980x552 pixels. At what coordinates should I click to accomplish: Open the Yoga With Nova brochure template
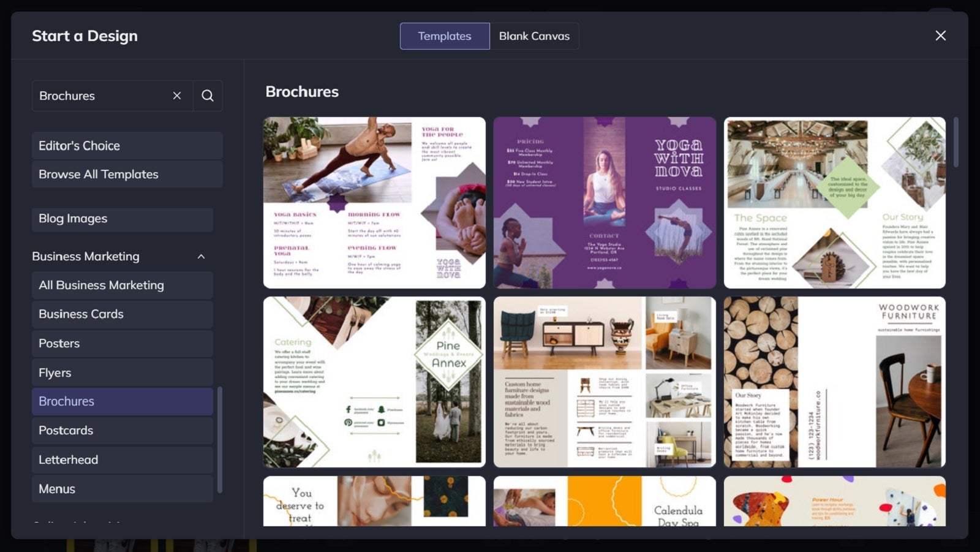[x=603, y=202]
